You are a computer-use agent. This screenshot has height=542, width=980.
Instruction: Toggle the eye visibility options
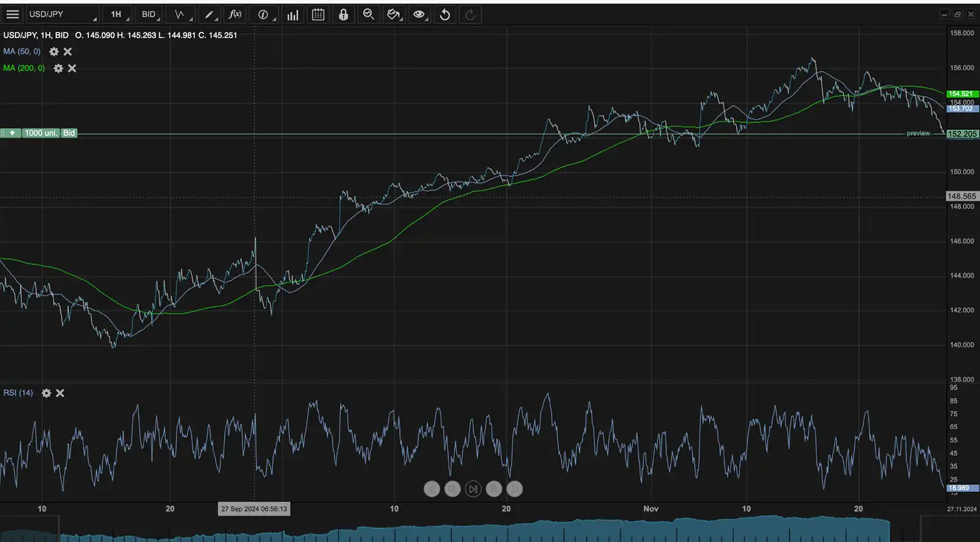419,15
